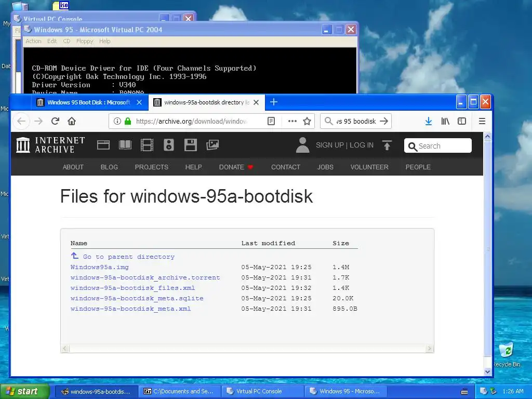Click LOG IN link

click(x=362, y=145)
